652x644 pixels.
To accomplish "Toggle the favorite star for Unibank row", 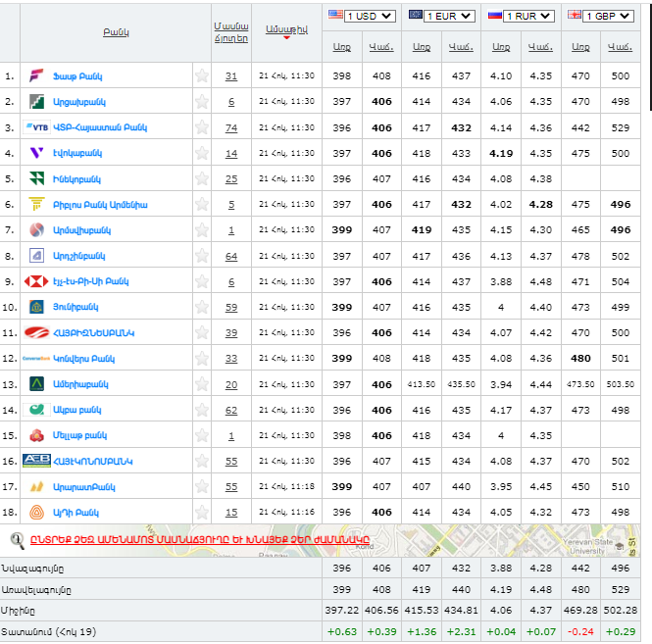I will pos(202,307).
